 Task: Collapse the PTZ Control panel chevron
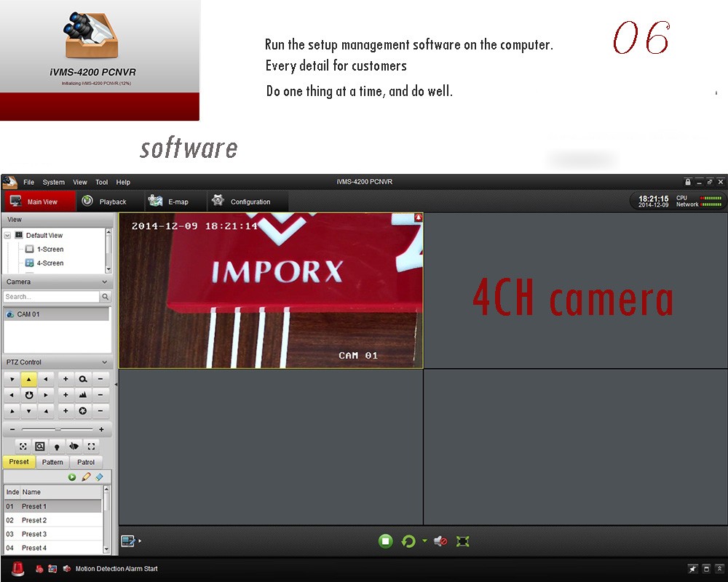pos(104,362)
